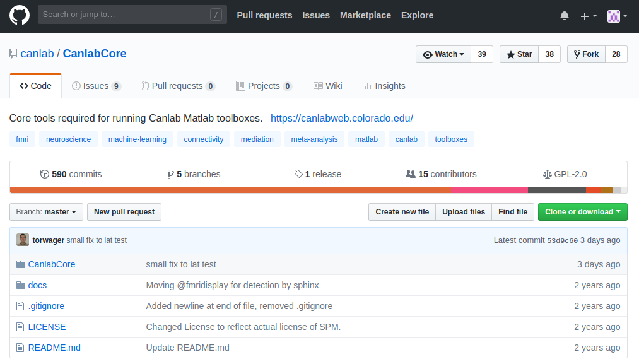Image resolution: width=639 pixels, height=364 pixels.
Task: Click the LICENSE file icon
Action: [x=20, y=327]
